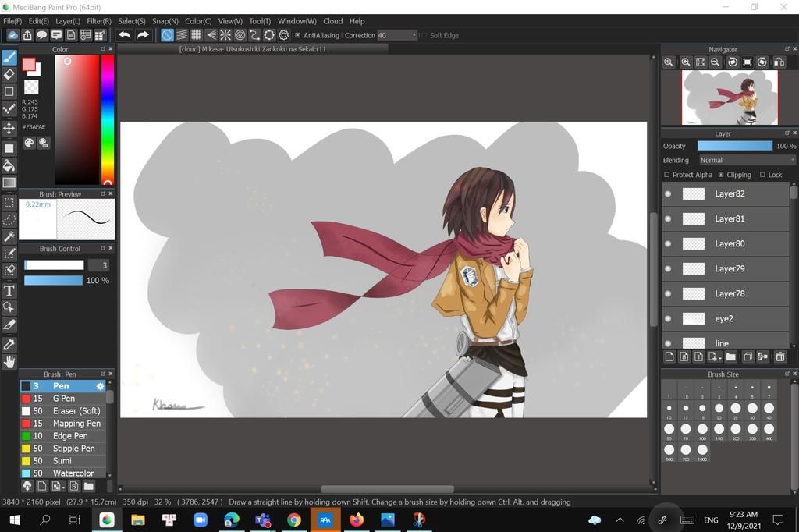
Task: Add a new layer folder
Action: click(x=730, y=356)
